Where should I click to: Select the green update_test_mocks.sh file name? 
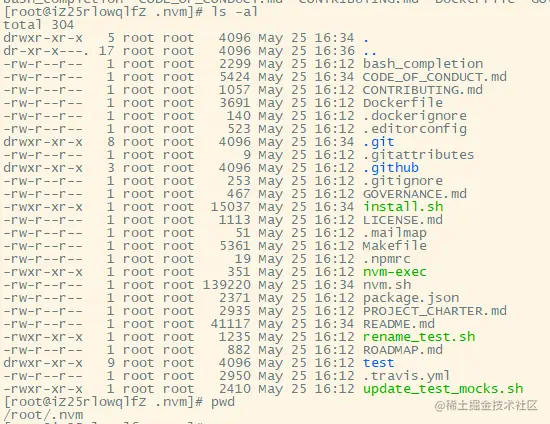click(443, 389)
